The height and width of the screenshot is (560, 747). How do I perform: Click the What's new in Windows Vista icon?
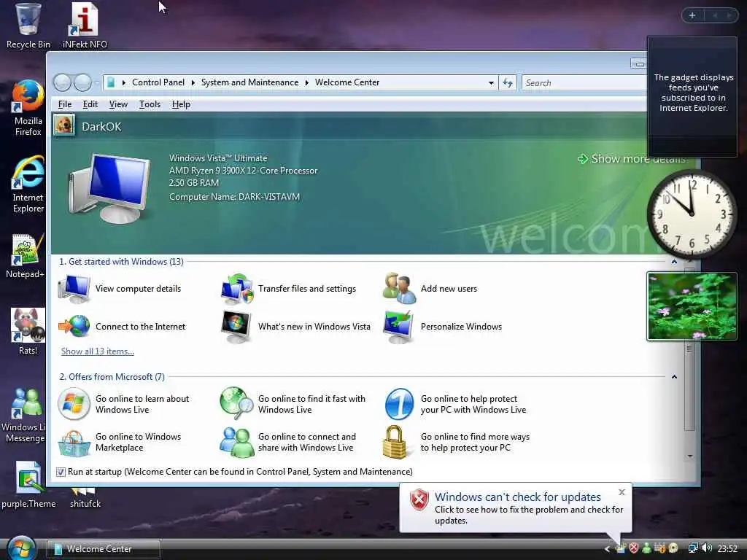(236, 327)
